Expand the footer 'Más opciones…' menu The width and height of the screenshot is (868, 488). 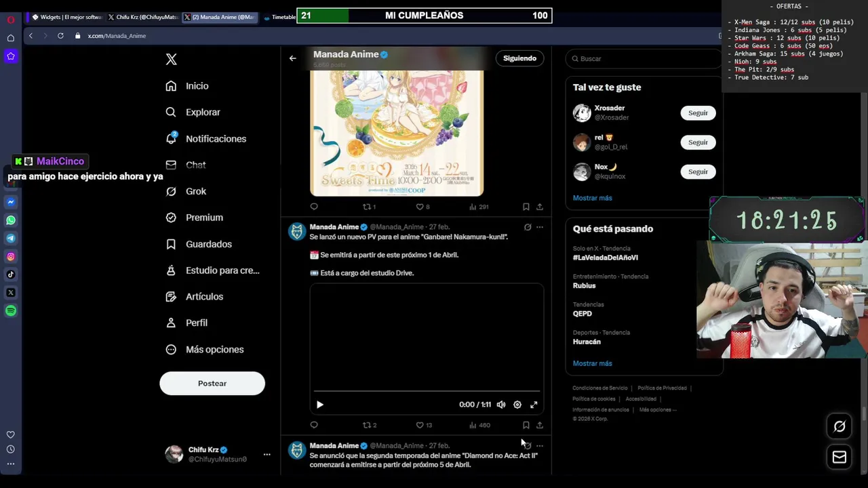click(x=658, y=410)
